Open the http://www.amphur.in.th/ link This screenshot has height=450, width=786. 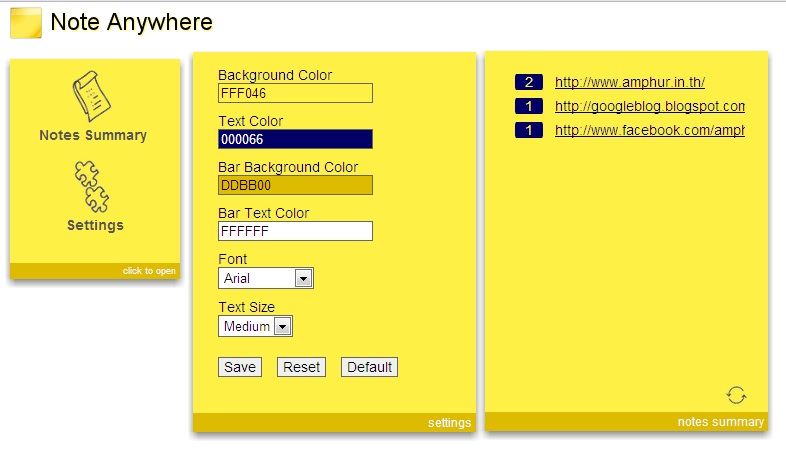(630, 83)
